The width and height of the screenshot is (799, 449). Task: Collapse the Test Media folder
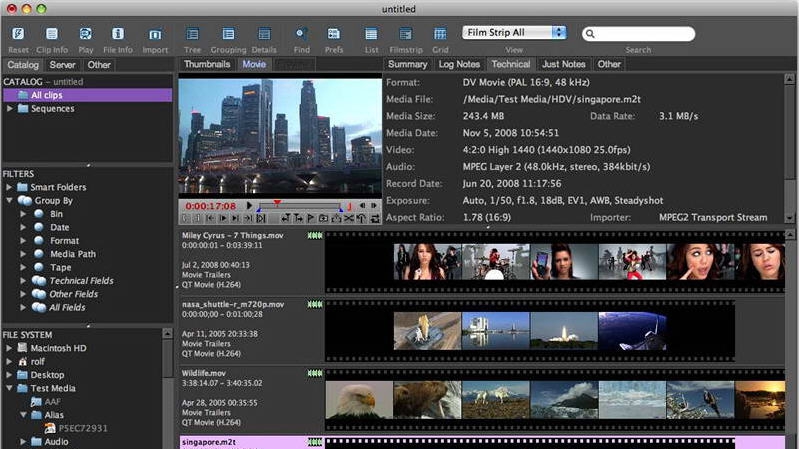tap(9, 388)
